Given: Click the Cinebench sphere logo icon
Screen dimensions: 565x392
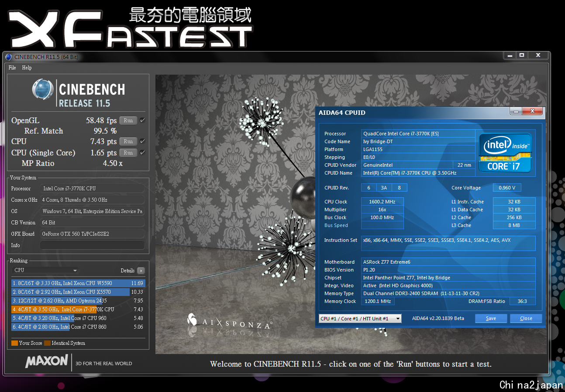Looking at the screenshot, I should (x=43, y=89).
